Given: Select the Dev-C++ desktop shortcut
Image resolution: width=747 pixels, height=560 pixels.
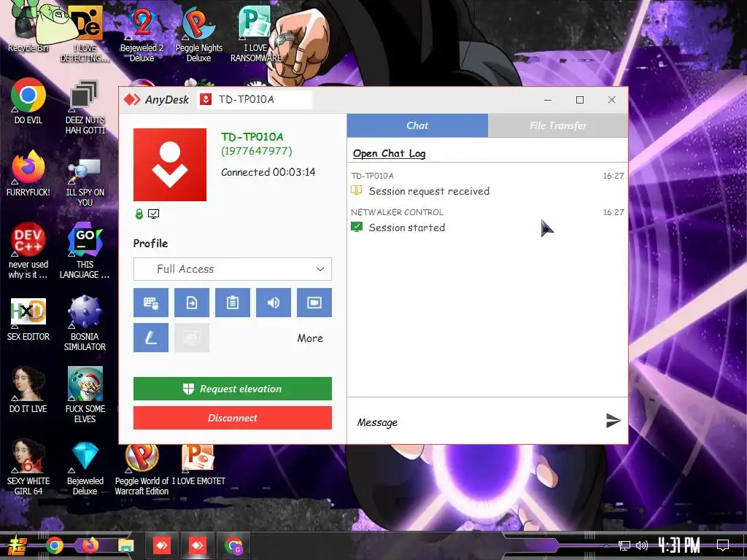Looking at the screenshot, I should (28, 251).
